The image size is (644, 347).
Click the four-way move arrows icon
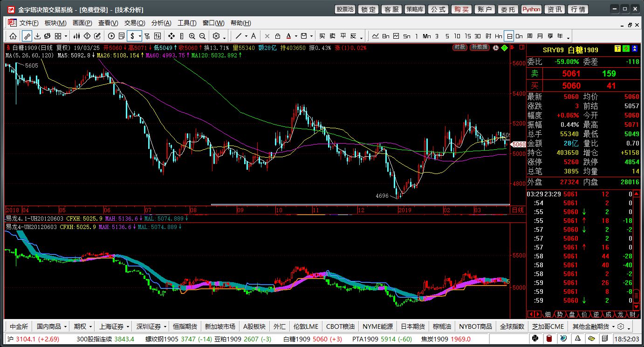[171, 36]
